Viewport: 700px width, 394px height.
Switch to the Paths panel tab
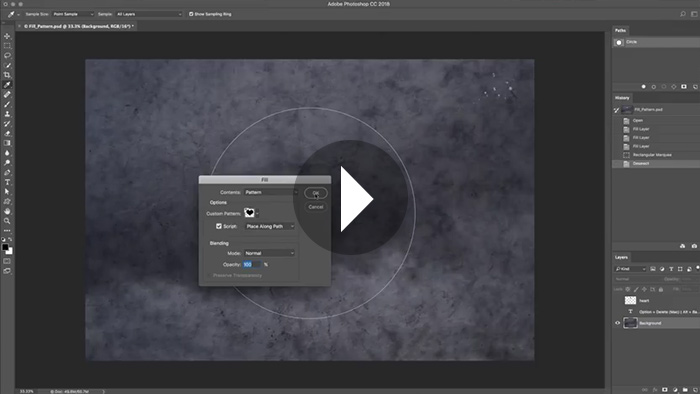(620, 30)
